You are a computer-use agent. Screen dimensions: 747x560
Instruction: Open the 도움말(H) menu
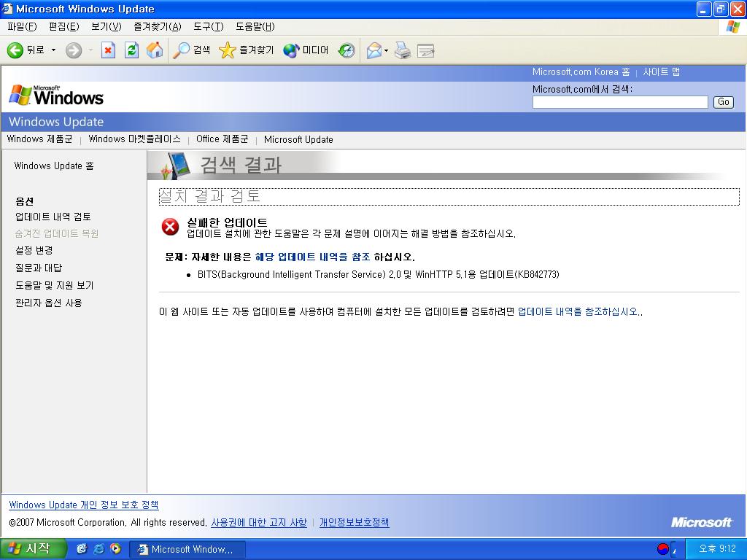(x=255, y=27)
